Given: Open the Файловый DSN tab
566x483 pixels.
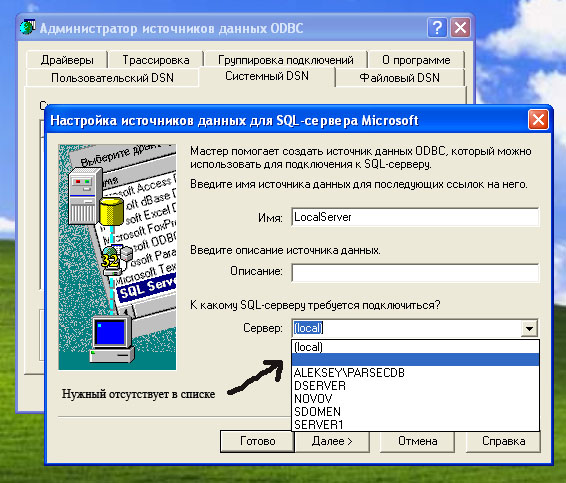Looking at the screenshot, I should (400, 78).
